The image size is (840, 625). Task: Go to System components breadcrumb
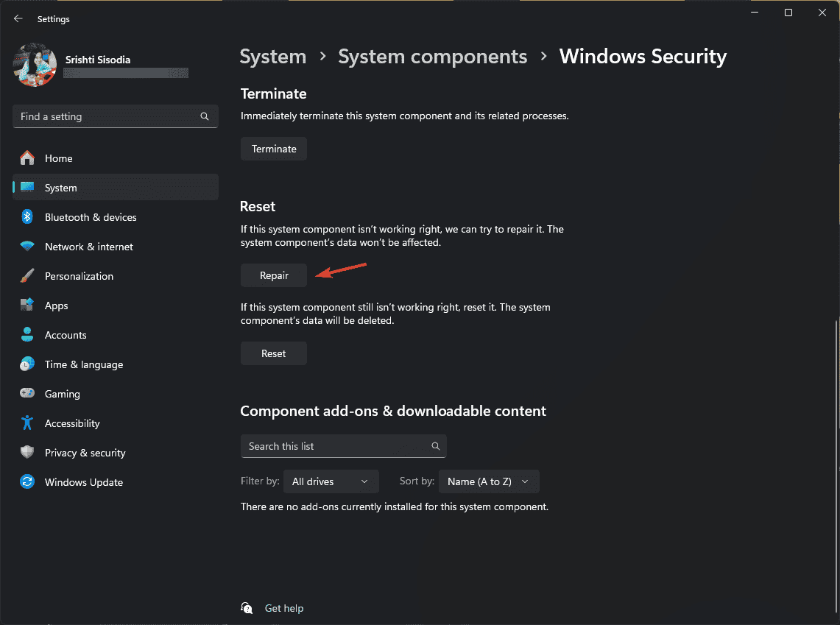432,56
